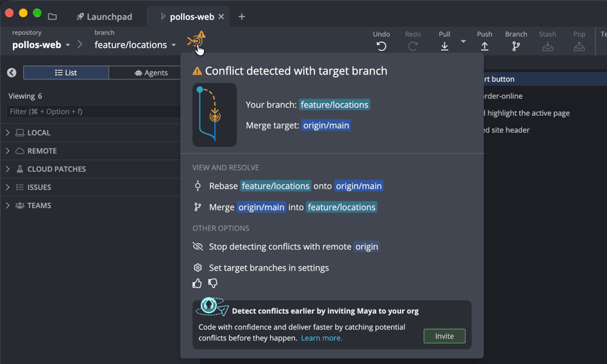Expand the REMOTE section
Screen dimensions: 607x364
click(8, 151)
